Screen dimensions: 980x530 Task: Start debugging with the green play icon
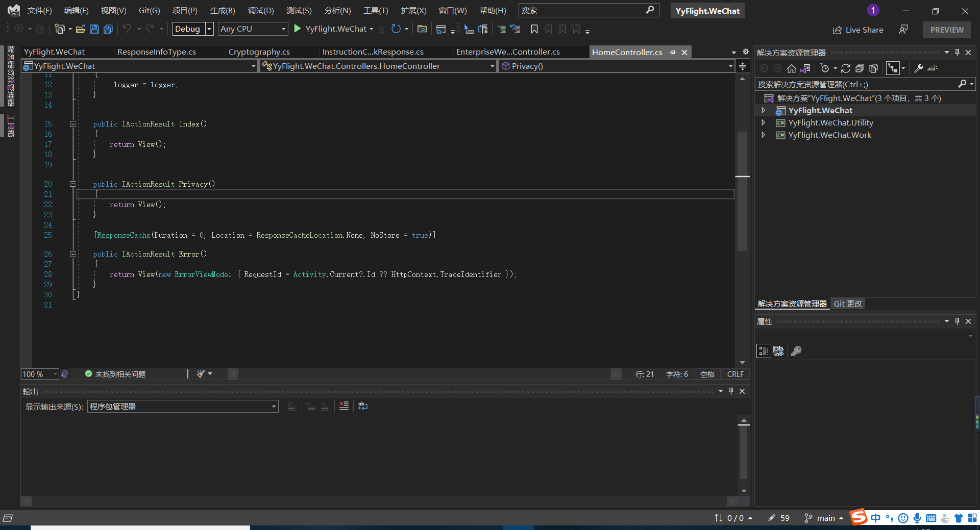click(x=298, y=29)
